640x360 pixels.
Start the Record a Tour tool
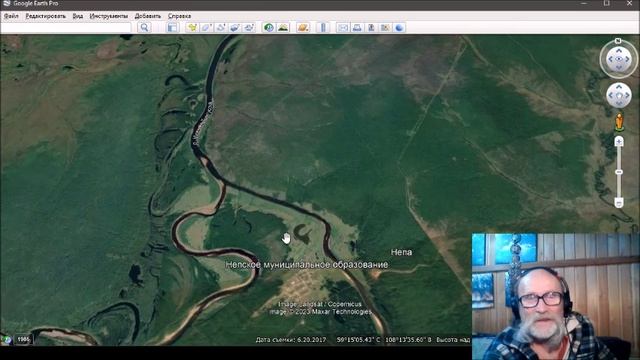pyautogui.click(x=249, y=27)
